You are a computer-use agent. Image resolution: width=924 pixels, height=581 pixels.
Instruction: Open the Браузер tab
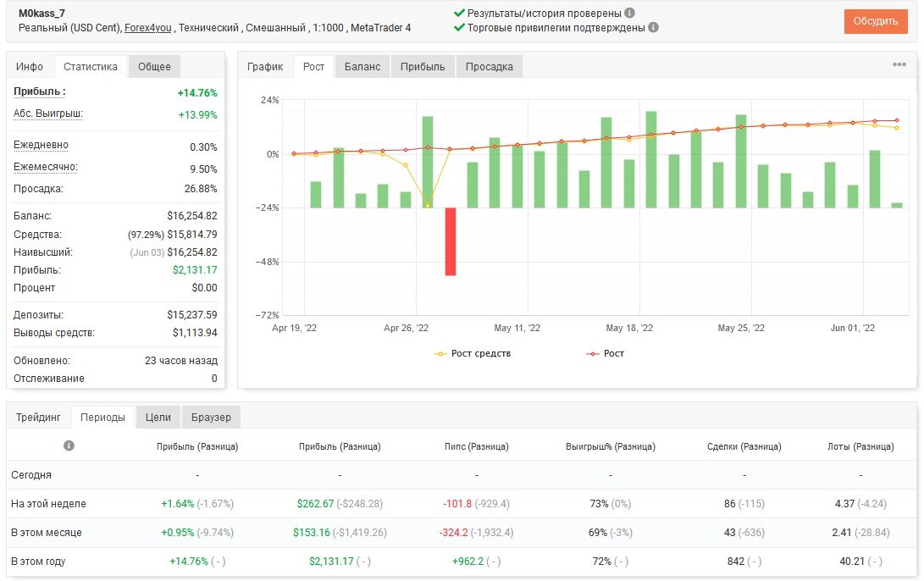click(211, 418)
